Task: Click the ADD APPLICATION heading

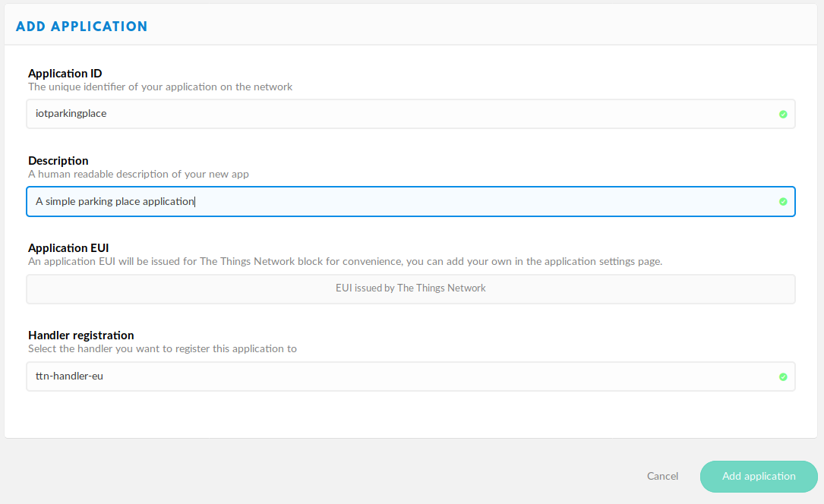Action: tap(81, 27)
